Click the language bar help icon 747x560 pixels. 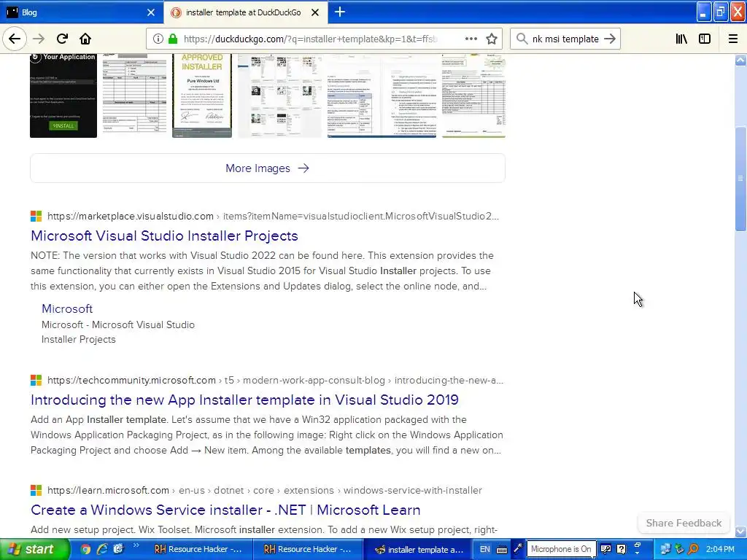[x=622, y=548]
